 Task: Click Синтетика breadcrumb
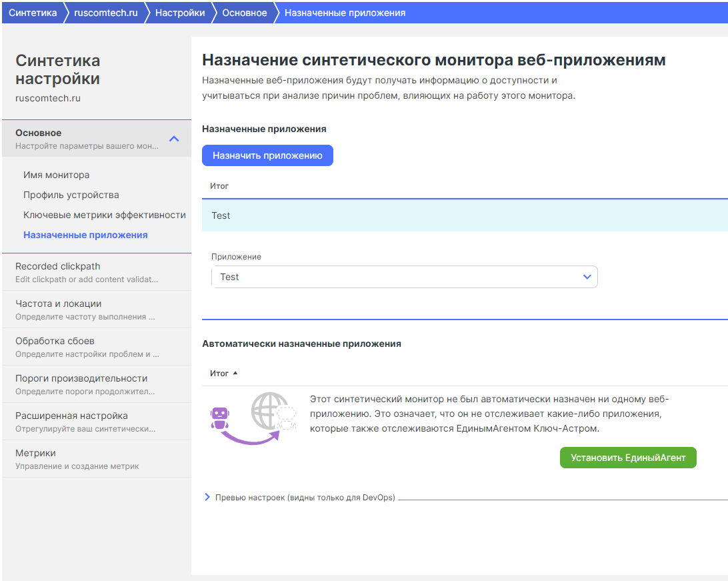click(33, 13)
